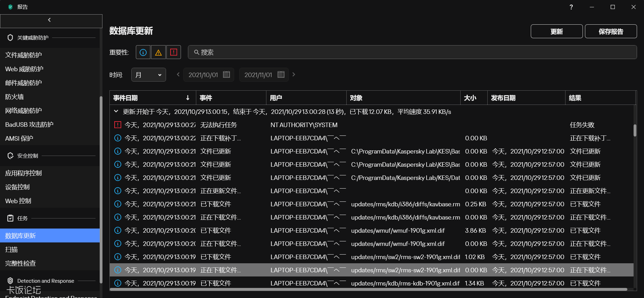The image size is (644, 298).
Task: Click NT AUTHORITY\SYSTEM user cell
Action: pyautogui.click(x=304, y=125)
